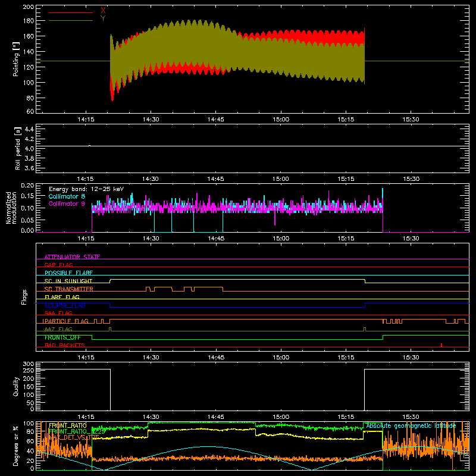
Task: Select the 'Quality' axis title
Action: (x=16, y=386)
